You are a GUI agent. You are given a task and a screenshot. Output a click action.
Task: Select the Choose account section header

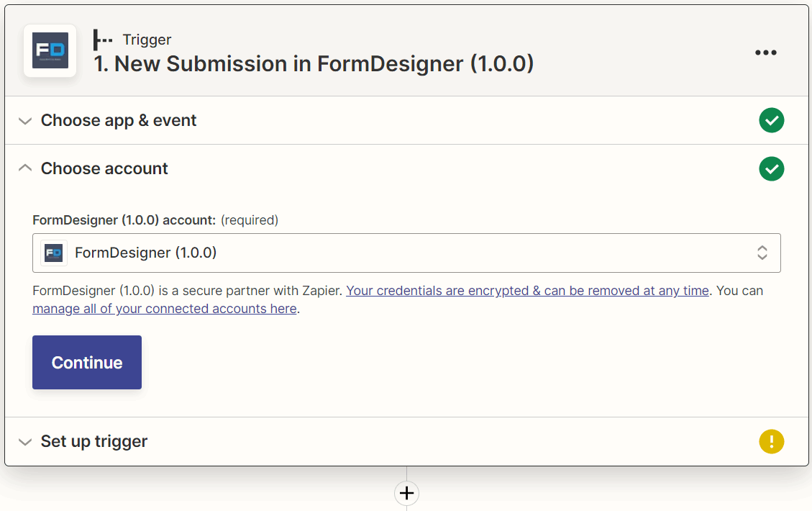(x=104, y=168)
